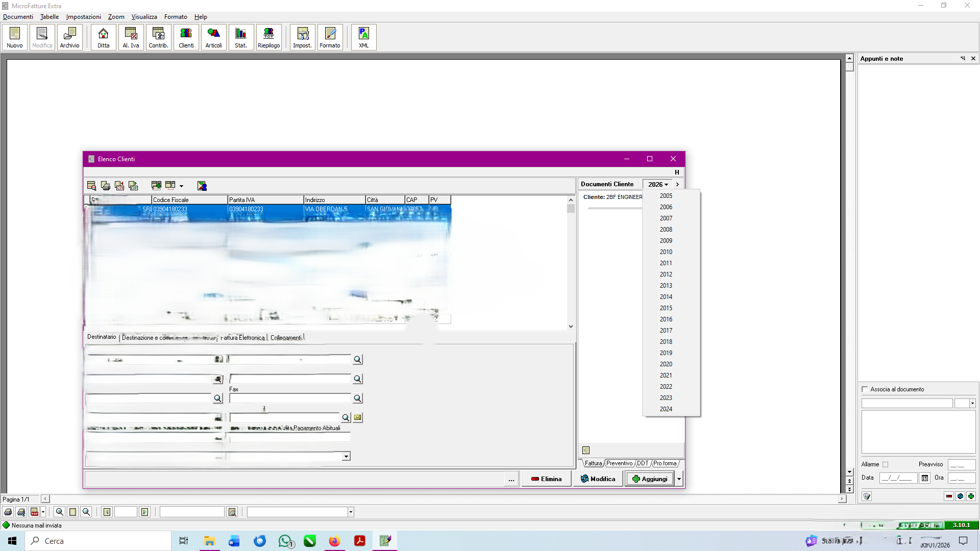The width and height of the screenshot is (980, 551).
Task: Open the Stat. statistics icon
Action: pos(241,37)
